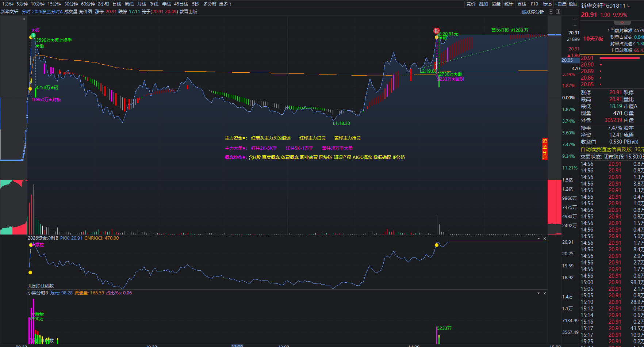Open the 统计 statistics button
Viewport: 644px width, 347px height.
tap(509, 4)
